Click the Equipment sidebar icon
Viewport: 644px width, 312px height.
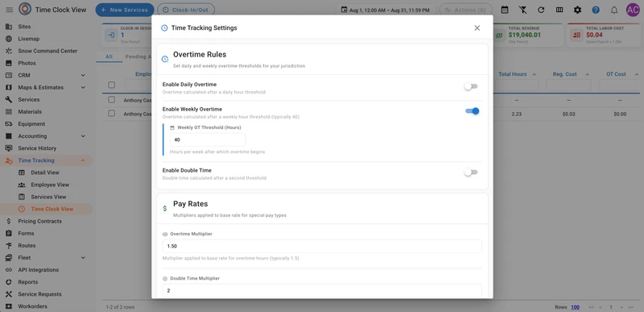click(x=9, y=123)
